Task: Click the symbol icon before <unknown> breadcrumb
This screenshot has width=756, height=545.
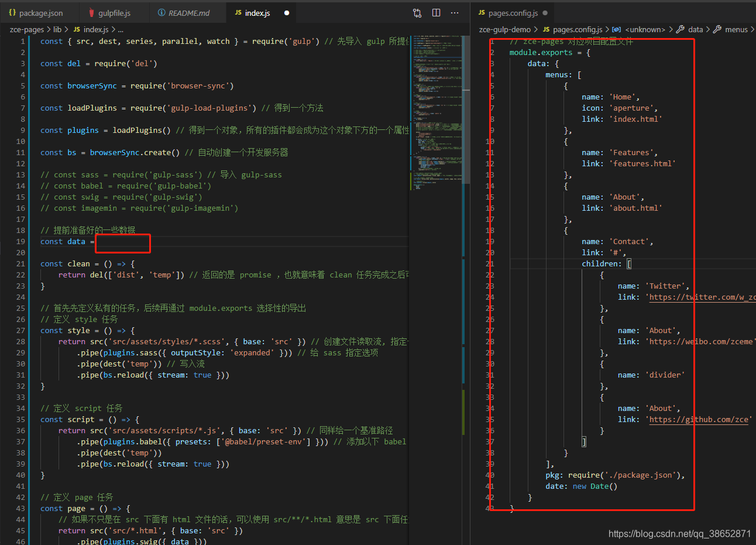Action: tap(616, 29)
